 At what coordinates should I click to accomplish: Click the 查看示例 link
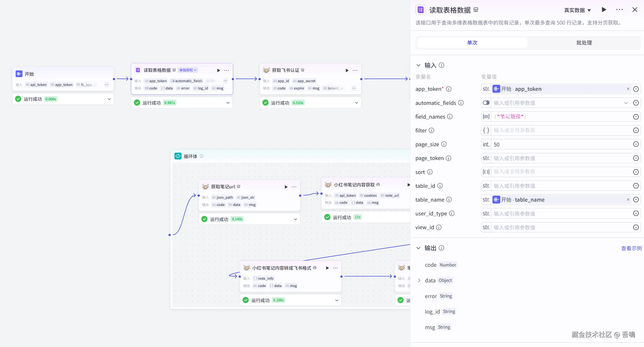pos(631,248)
